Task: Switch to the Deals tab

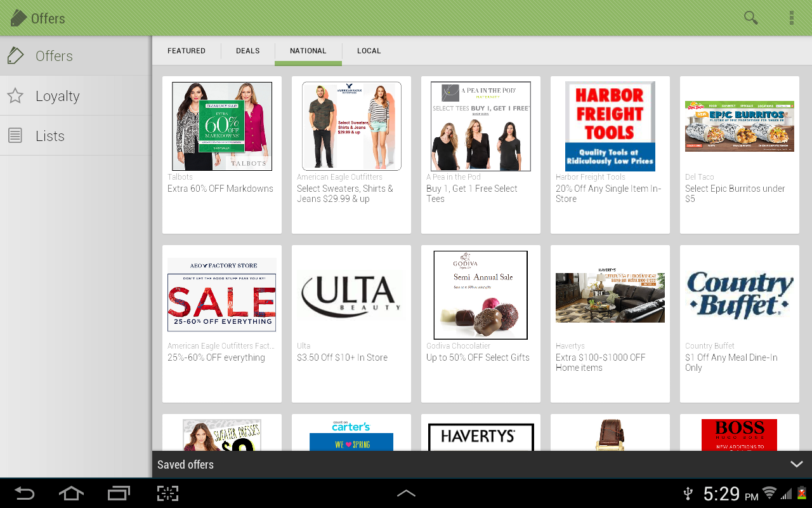Action: point(248,51)
